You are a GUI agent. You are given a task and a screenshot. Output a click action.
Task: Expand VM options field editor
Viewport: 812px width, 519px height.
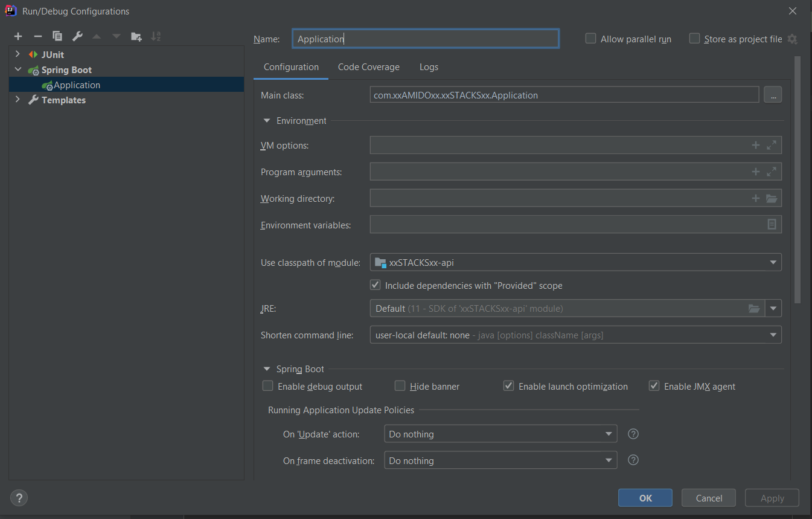click(772, 145)
